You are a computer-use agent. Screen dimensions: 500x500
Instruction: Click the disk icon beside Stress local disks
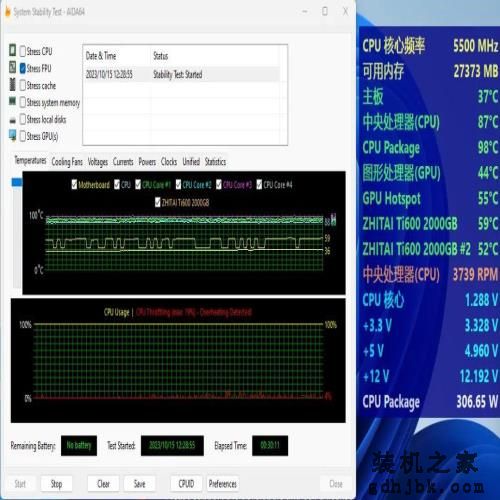[x=13, y=120]
